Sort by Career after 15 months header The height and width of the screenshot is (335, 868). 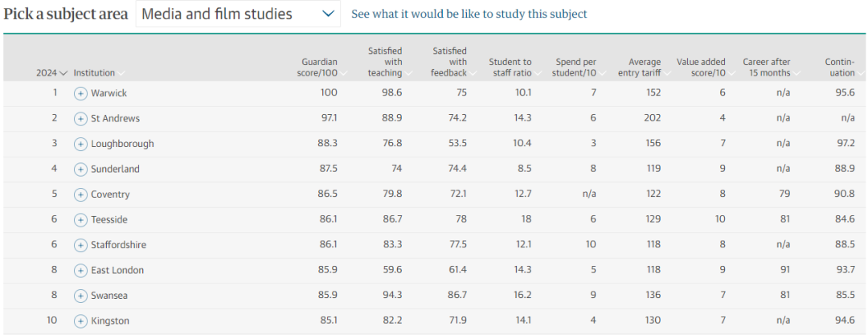pyautogui.click(x=769, y=67)
